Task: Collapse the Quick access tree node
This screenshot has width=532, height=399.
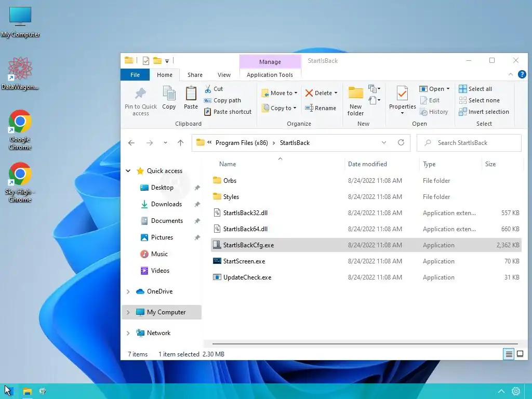Action: (128, 170)
